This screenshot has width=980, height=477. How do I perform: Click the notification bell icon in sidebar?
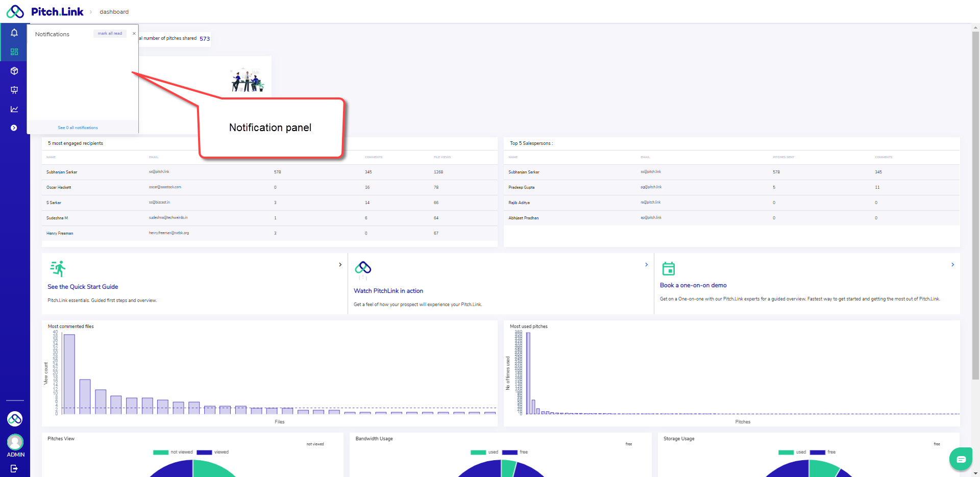(x=14, y=33)
